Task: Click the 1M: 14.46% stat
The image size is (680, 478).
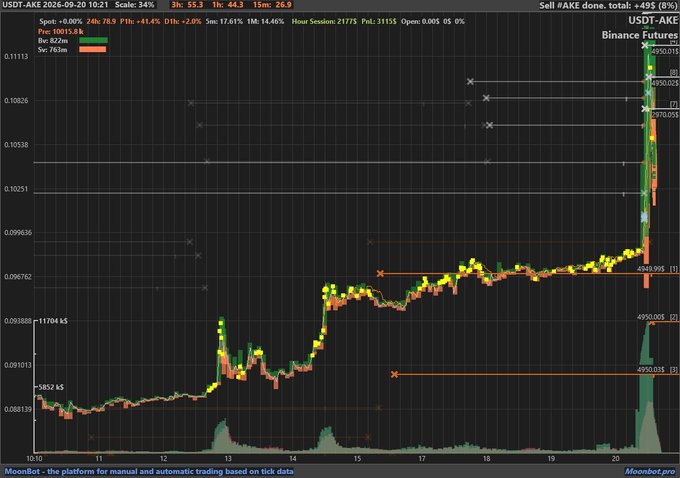Action: point(265,21)
